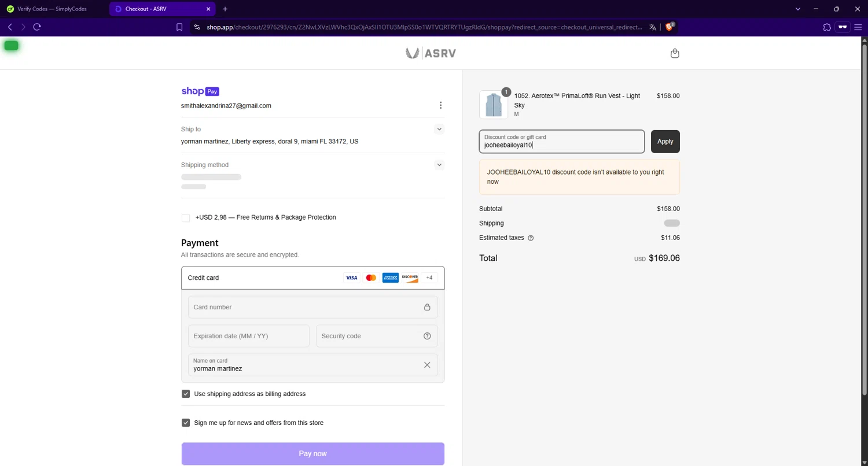Click the product name Aerotex PrimaLoft Run Vest
Viewport: 868px width, 466px height.
(x=577, y=101)
